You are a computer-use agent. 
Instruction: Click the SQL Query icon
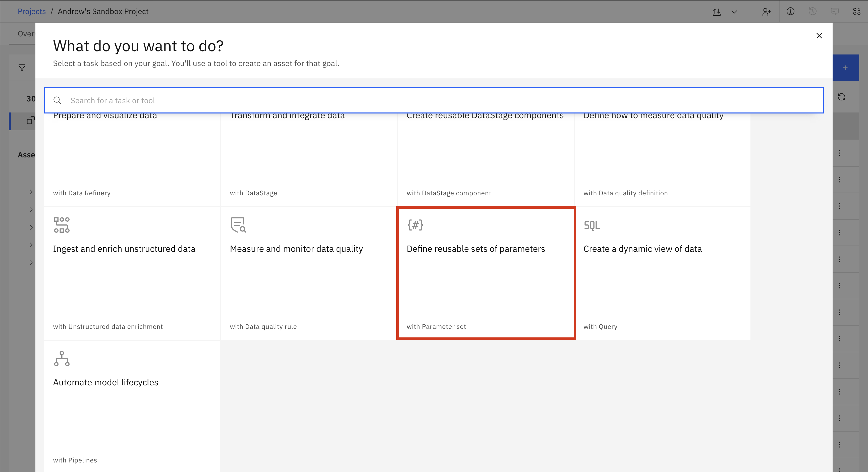[x=592, y=225]
